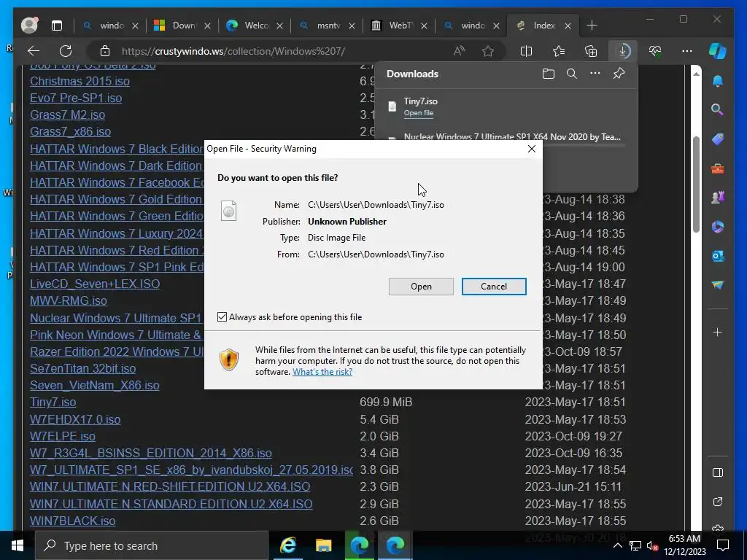
Task: Click the taskbar search box
Action: pyautogui.click(x=152, y=545)
